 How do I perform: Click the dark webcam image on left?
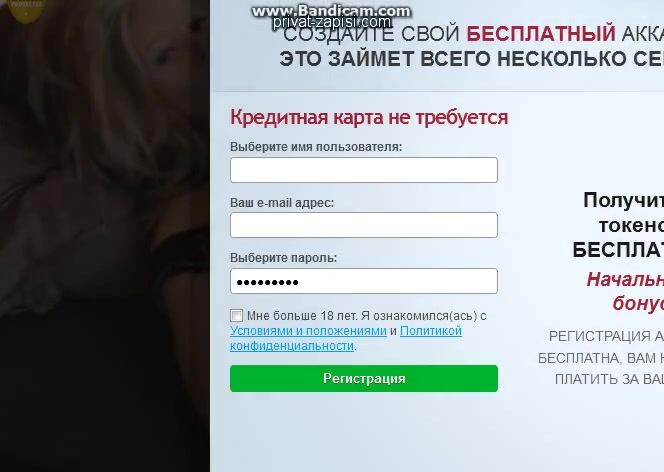coord(105,236)
